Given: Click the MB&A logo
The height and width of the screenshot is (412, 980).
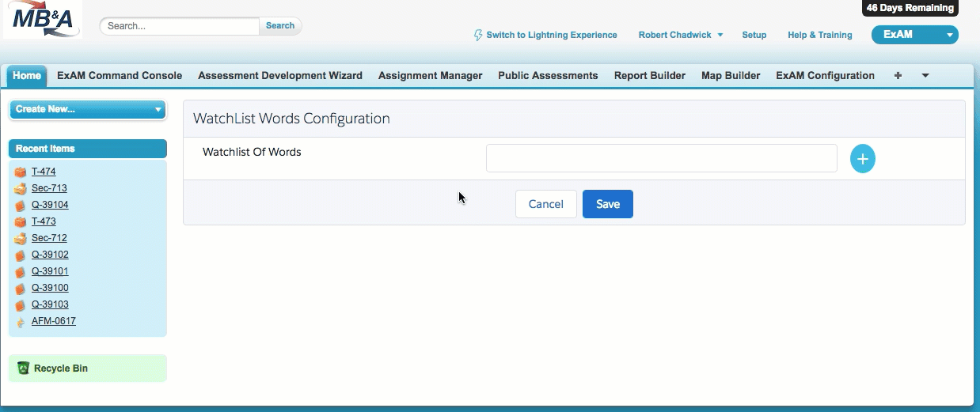Looking at the screenshot, I should 43,20.
